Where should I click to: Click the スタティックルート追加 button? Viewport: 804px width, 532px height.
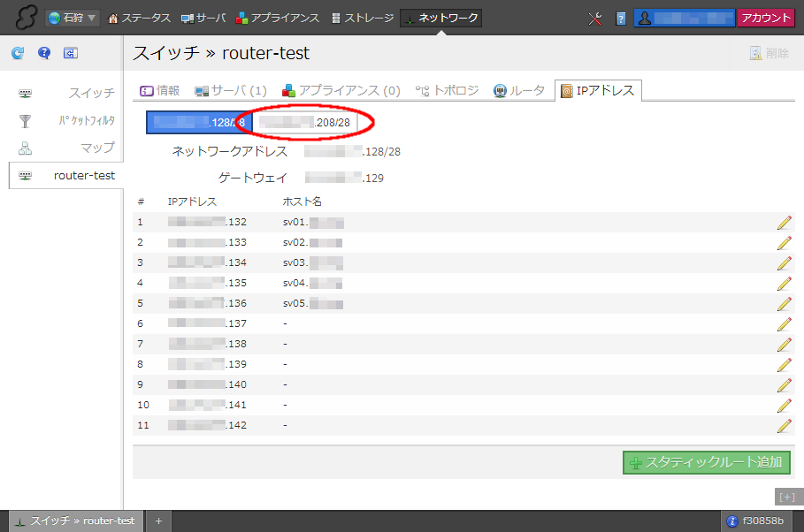click(706, 462)
